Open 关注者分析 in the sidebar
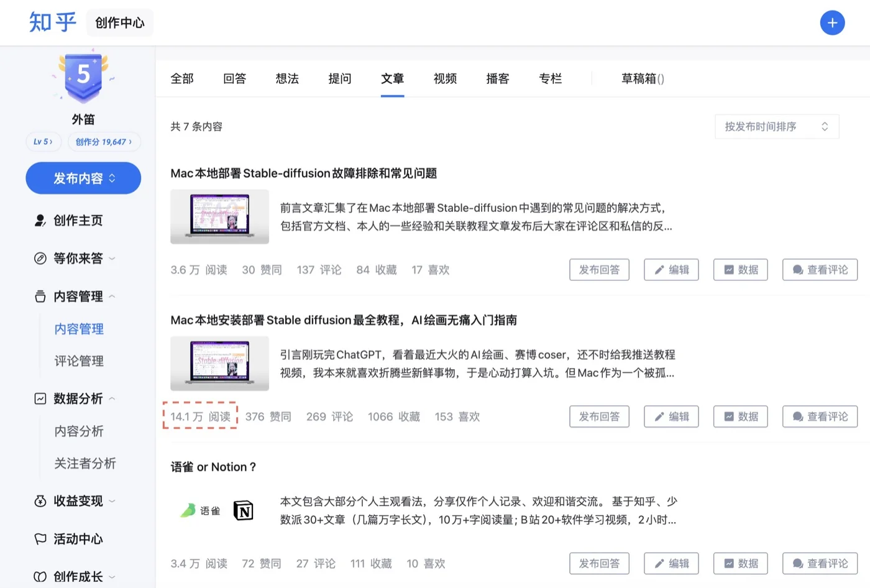 click(x=85, y=464)
